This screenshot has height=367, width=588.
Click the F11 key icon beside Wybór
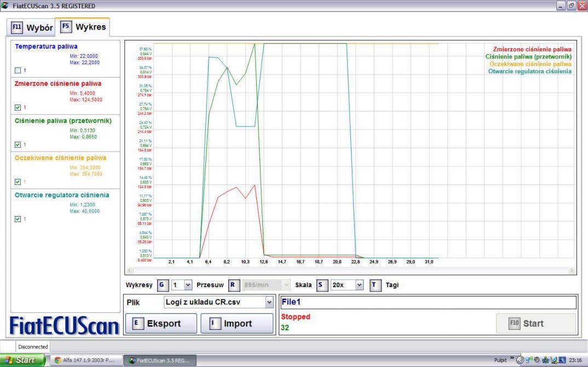[16, 27]
